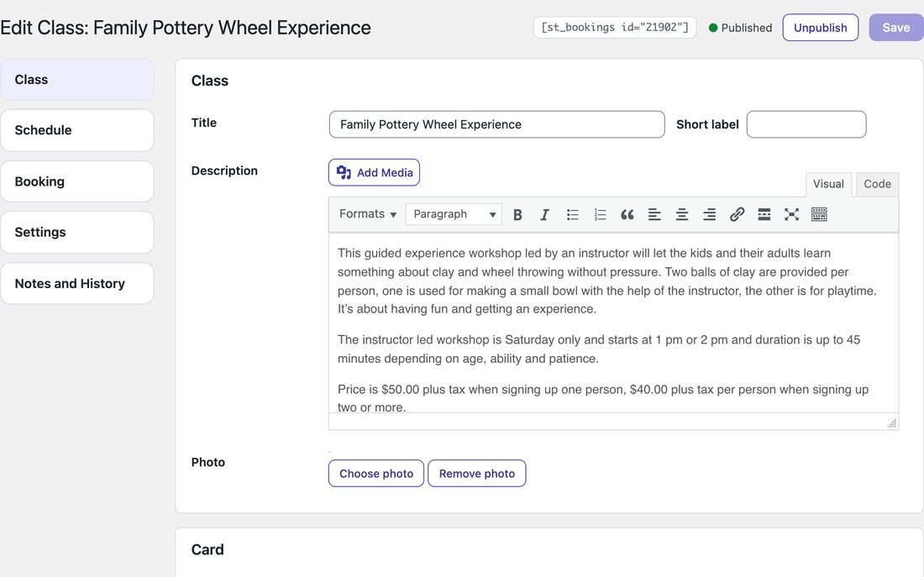The image size is (924, 577).
Task: Open the Booking sidebar section
Action: (77, 181)
